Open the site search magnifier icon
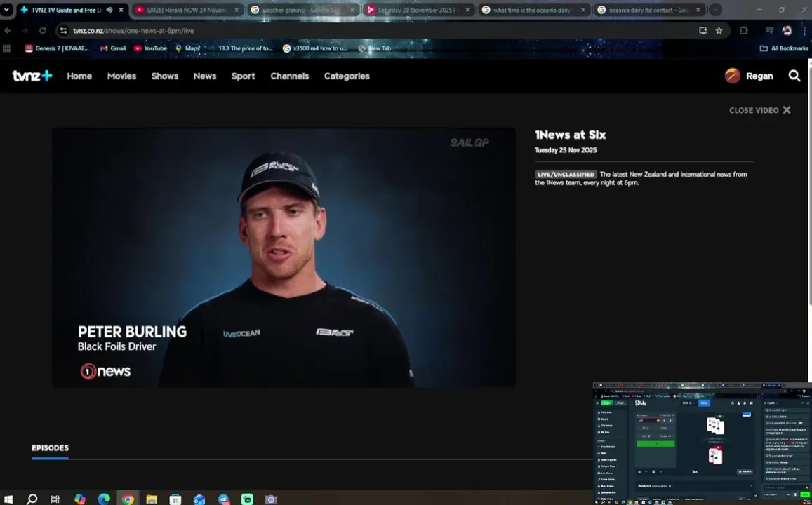Image resolution: width=812 pixels, height=505 pixels. [794, 76]
